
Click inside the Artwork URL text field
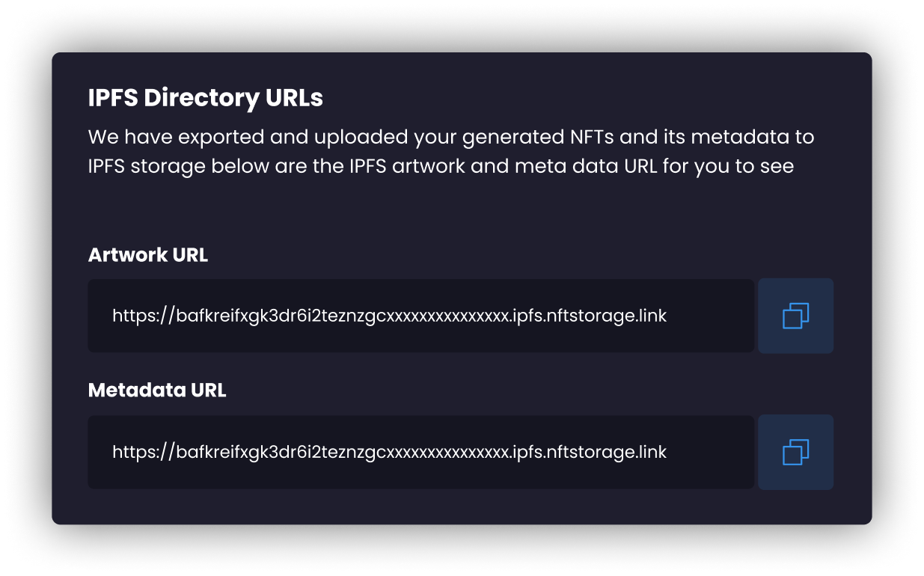420,316
